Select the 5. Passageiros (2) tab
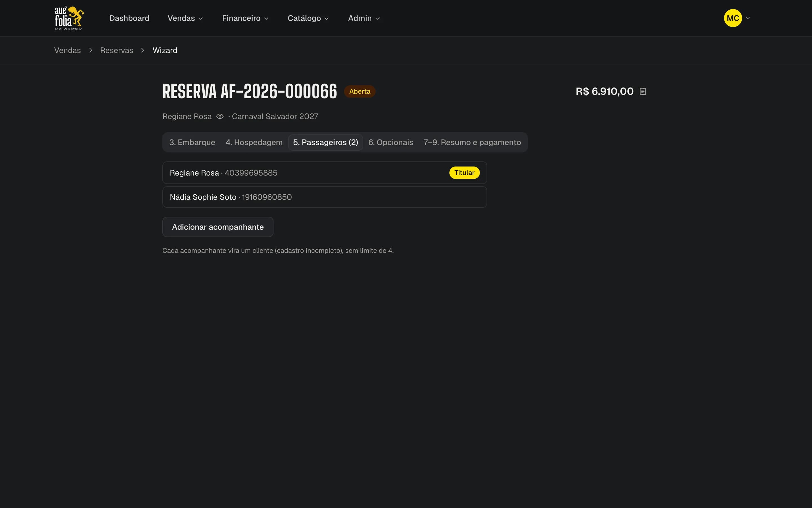Screen dimensions: 812x508 tap(325, 143)
